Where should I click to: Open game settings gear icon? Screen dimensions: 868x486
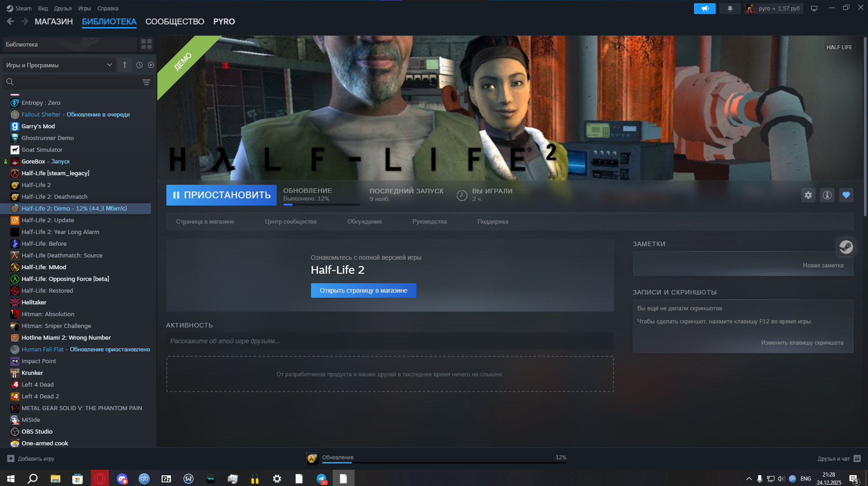tap(808, 195)
